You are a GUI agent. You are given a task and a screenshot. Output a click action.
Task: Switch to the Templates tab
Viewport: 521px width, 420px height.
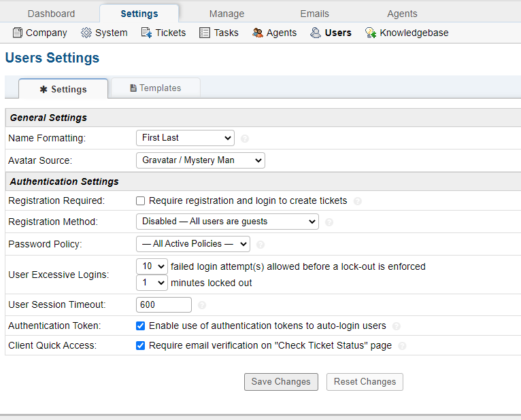(x=156, y=88)
